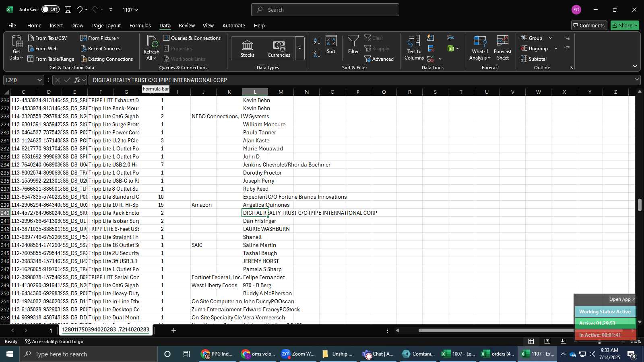Add a new sheet with plus icon
644x362 pixels.
point(173,330)
